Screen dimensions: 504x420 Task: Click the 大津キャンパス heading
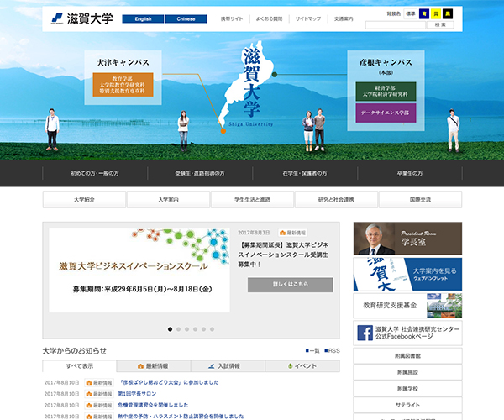(x=123, y=62)
